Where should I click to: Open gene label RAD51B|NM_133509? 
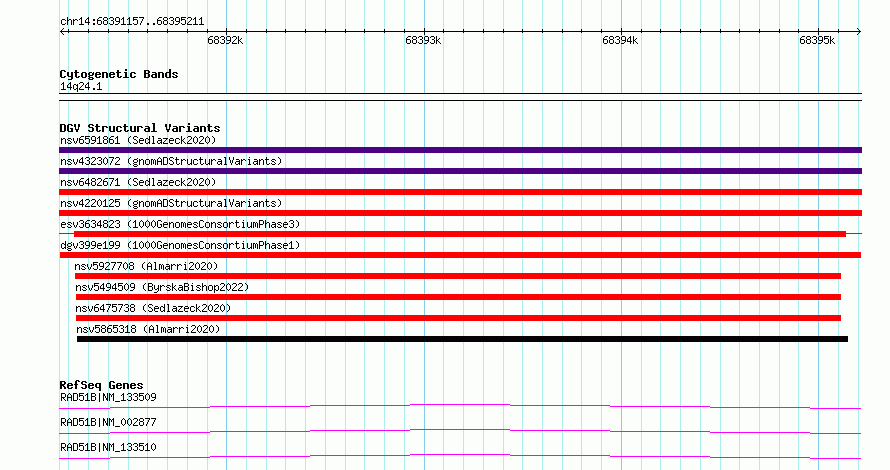tap(108, 397)
